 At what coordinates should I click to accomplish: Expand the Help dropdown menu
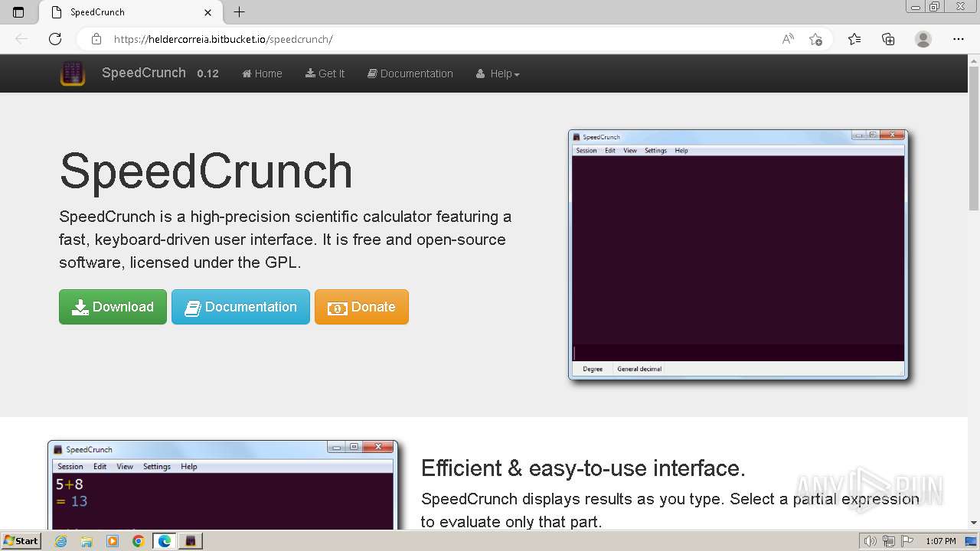[498, 73]
